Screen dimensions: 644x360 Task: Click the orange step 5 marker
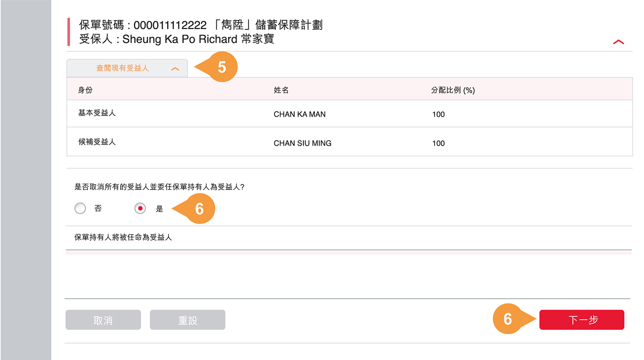click(x=222, y=67)
